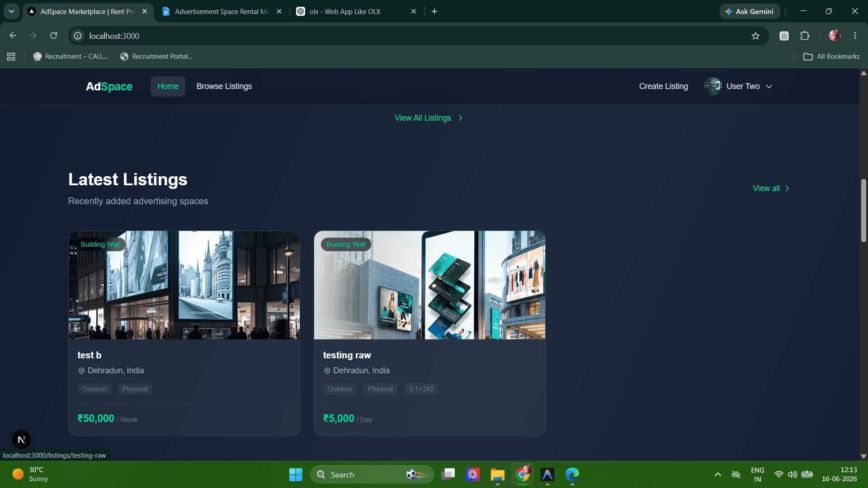This screenshot has width=868, height=488.
Task: Go forward in the browser
Action: (x=33, y=36)
